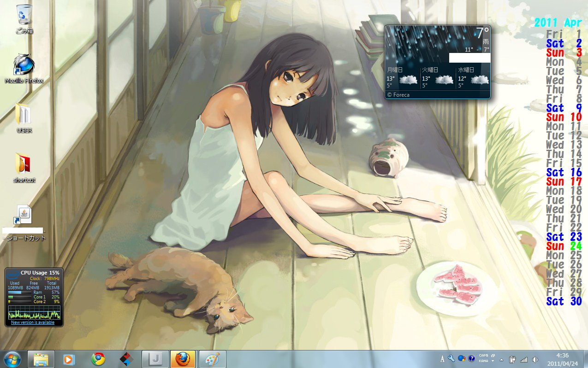Open the wireless network signal icon
588x368 pixels.
pos(524,359)
